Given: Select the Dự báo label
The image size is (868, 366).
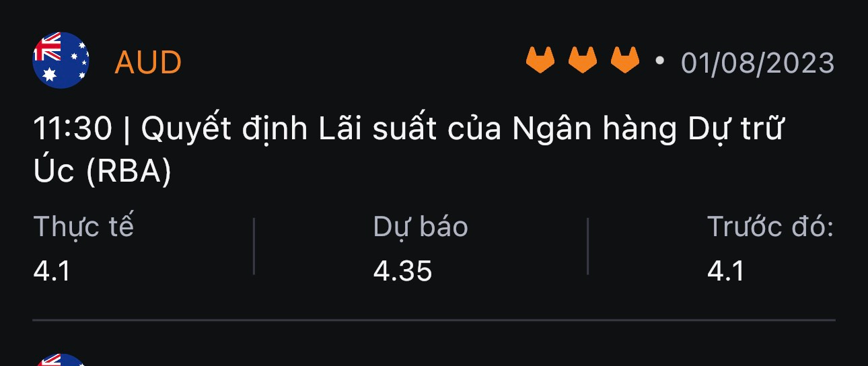Looking at the screenshot, I should [421, 227].
